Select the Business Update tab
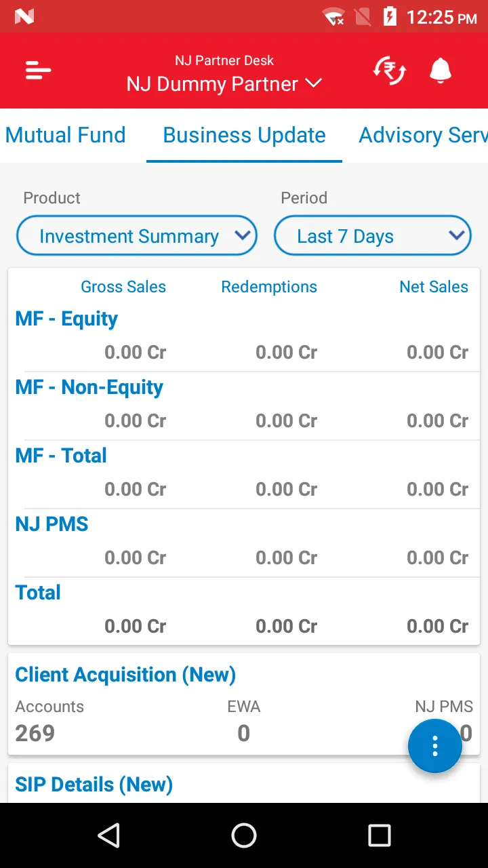Image resolution: width=488 pixels, height=868 pixels. (x=244, y=135)
